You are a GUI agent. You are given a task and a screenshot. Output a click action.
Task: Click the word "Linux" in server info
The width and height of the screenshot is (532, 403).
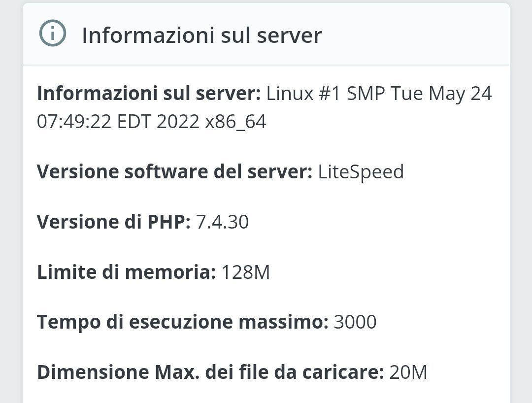(290, 93)
